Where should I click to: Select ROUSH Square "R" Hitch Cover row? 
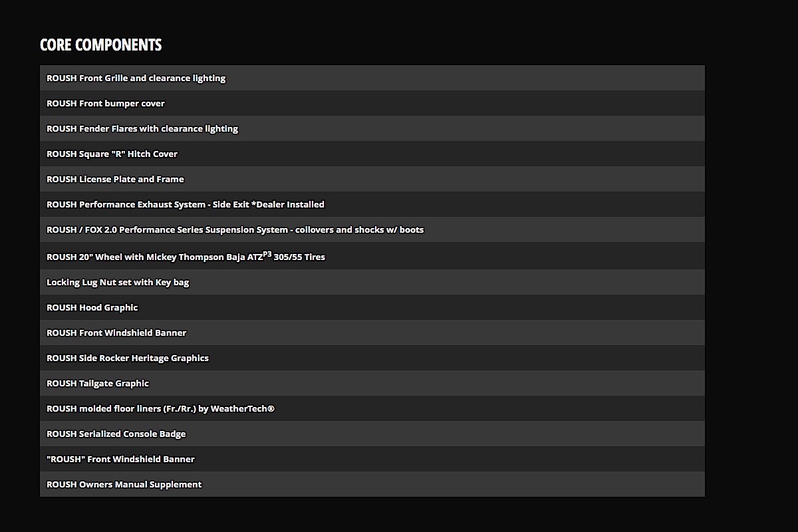tap(372, 154)
